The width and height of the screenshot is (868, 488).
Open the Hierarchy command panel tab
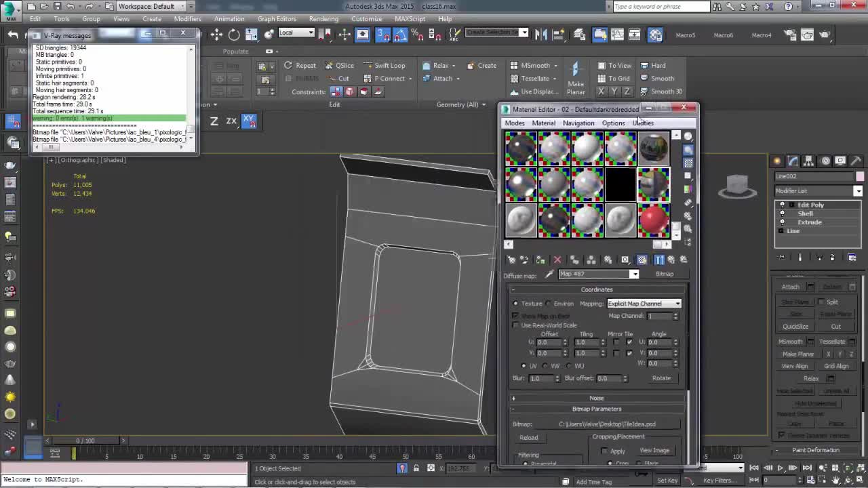tap(808, 161)
